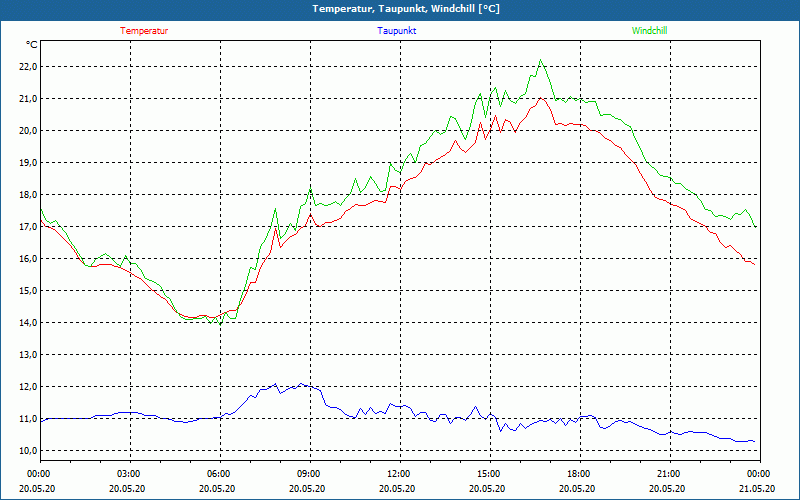Select the 22,0 y-axis value label
This screenshot has height=500, width=800.
[26, 67]
